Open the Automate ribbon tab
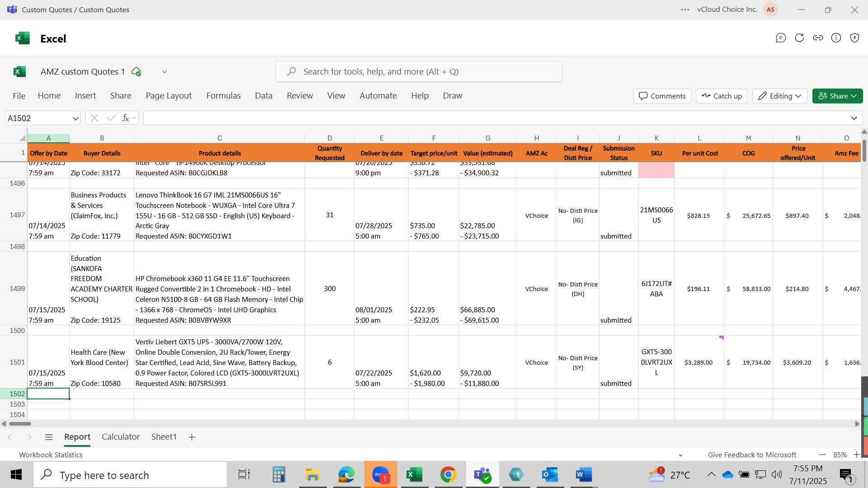 378,95
